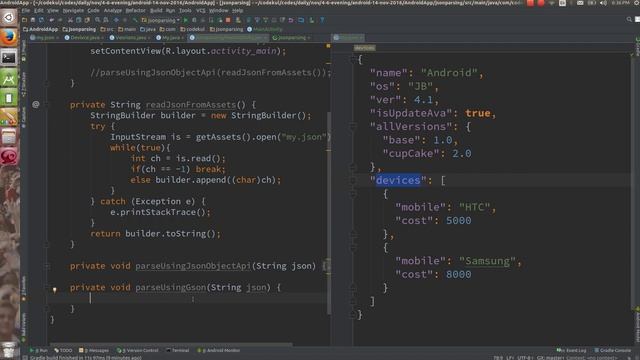Image resolution: width=640 pixels, height=360 pixels.
Task: Click the yellow intention lightbulb icon
Action: pyautogui.click(x=54, y=290)
